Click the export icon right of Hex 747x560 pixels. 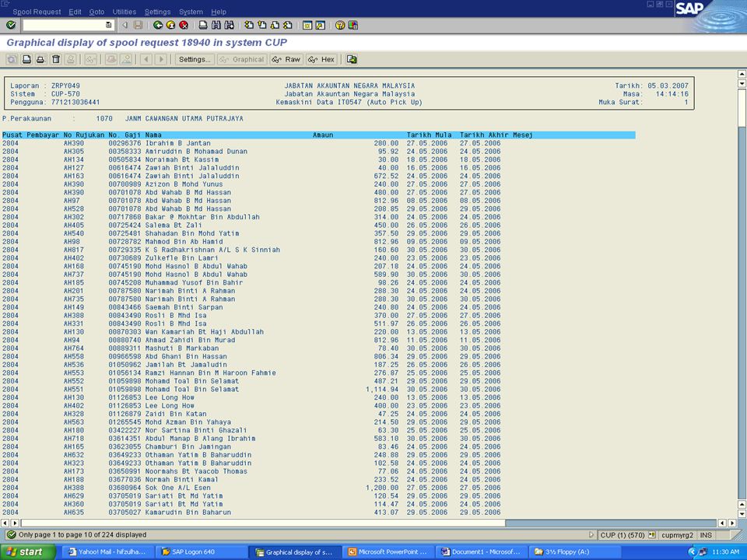click(352, 60)
